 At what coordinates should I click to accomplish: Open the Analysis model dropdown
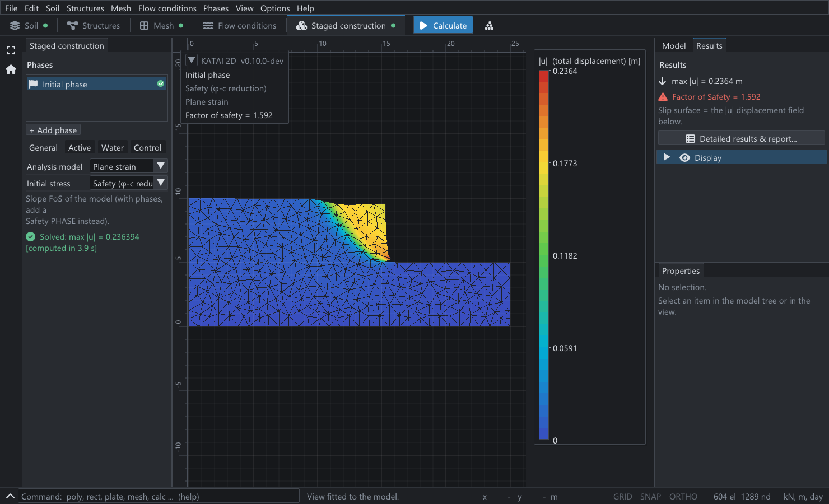(129, 166)
